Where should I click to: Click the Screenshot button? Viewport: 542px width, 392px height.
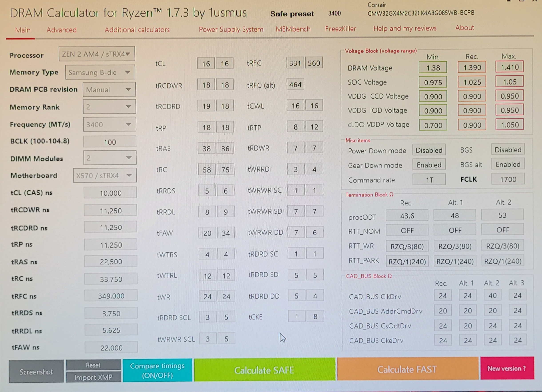click(36, 372)
